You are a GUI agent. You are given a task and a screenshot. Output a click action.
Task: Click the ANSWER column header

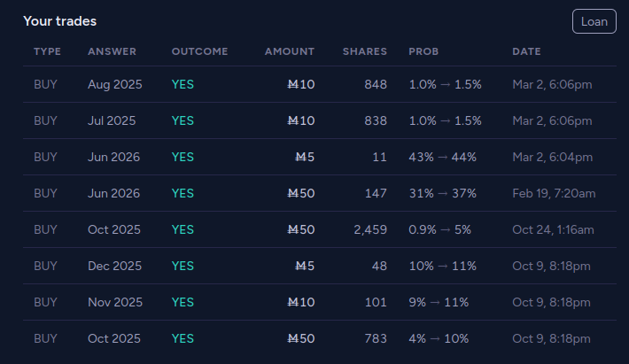(x=113, y=51)
